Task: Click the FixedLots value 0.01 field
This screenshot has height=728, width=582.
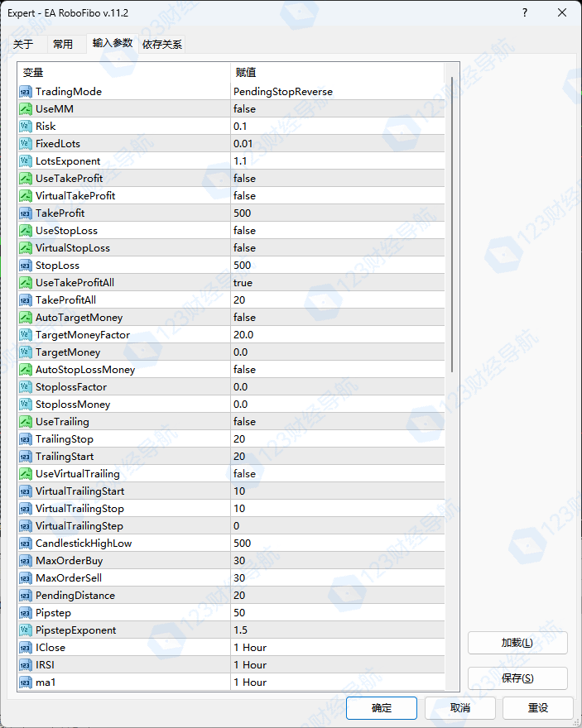Action: 337,144
